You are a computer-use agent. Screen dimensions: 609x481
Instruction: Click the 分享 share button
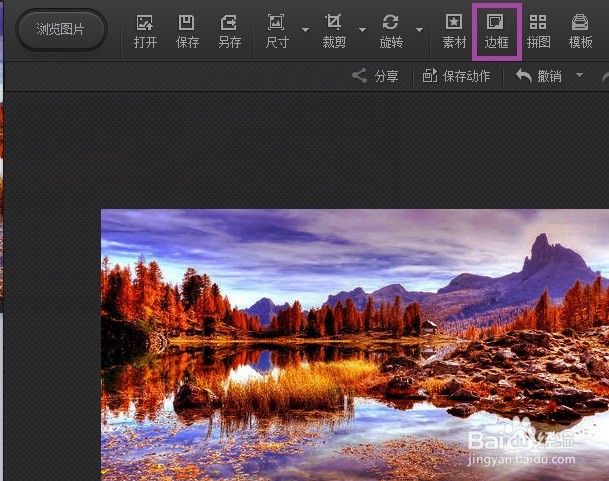(x=375, y=76)
